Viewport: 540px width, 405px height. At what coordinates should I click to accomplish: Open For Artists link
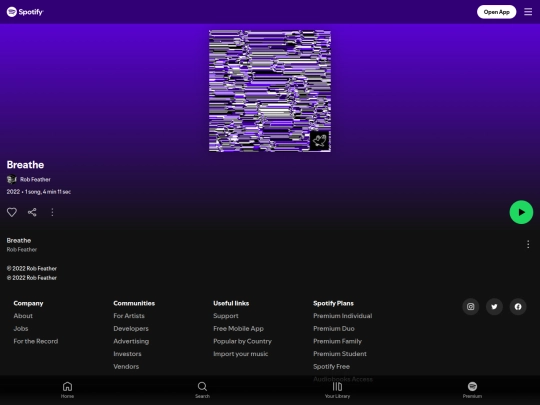(x=129, y=316)
